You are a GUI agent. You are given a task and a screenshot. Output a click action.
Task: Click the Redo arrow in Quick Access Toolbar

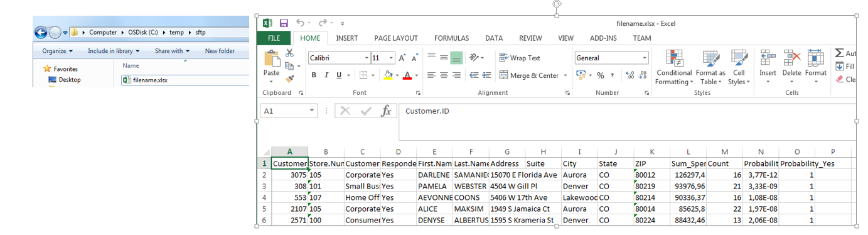tap(323, 23)
